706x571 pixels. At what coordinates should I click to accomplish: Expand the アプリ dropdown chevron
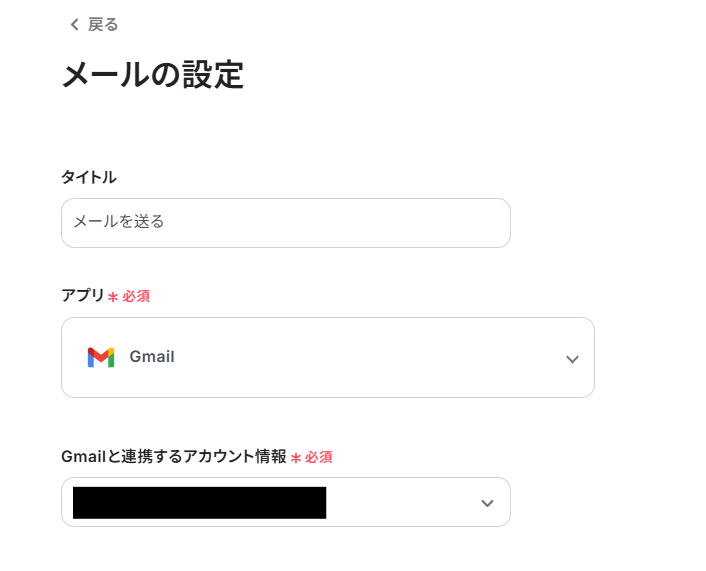(572, 359)
